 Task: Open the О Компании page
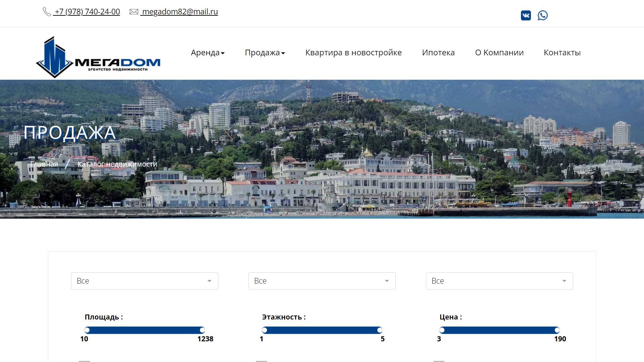click(x=499, y=53)
